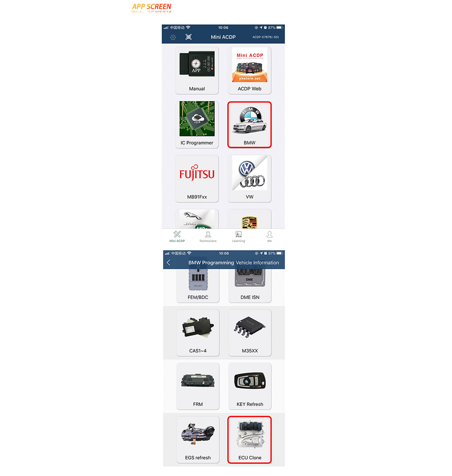
Task: Open the VW Audi tile
Action: [x=250, y=178]
